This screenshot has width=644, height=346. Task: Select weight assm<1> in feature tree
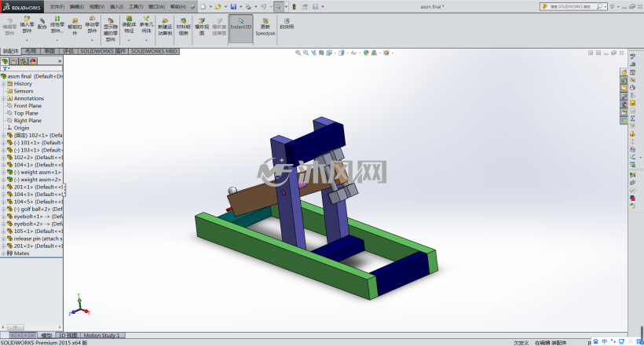(37, 173)
